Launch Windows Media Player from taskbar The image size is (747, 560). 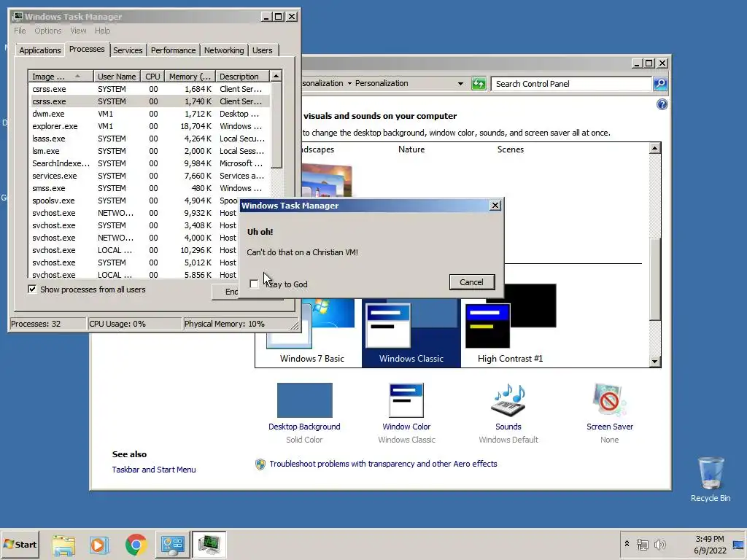pos(99,545)
